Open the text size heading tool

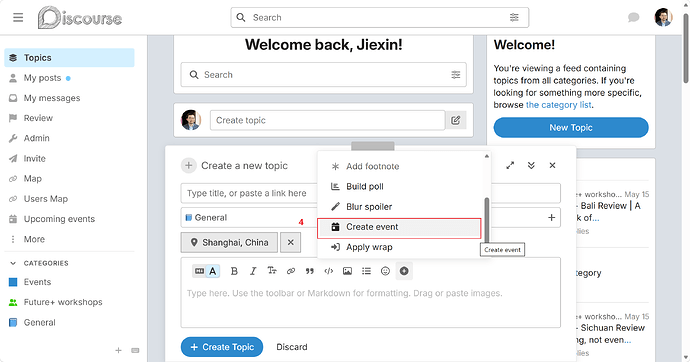[272, 271]
